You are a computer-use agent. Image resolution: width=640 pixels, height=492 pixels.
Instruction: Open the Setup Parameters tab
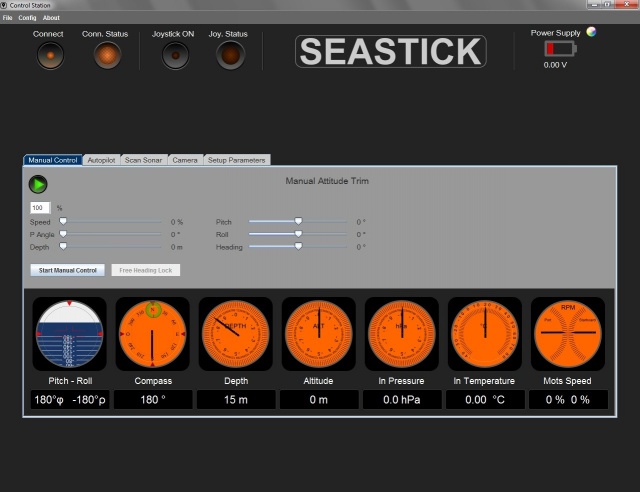[x=237, y=160]
